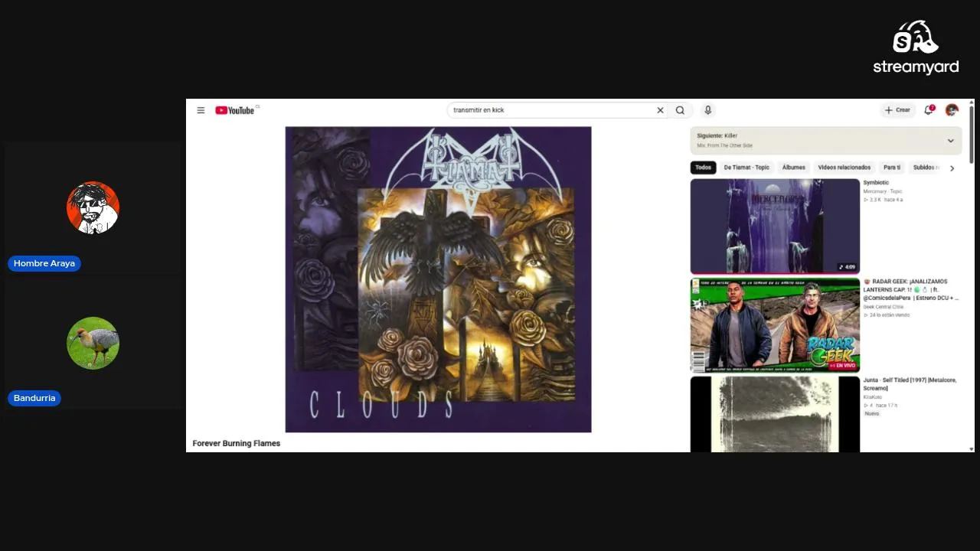The height and width of the screenshot is (551, 980).
Task: Select the 'Subidos' filter chip
Action: [925, 168]
